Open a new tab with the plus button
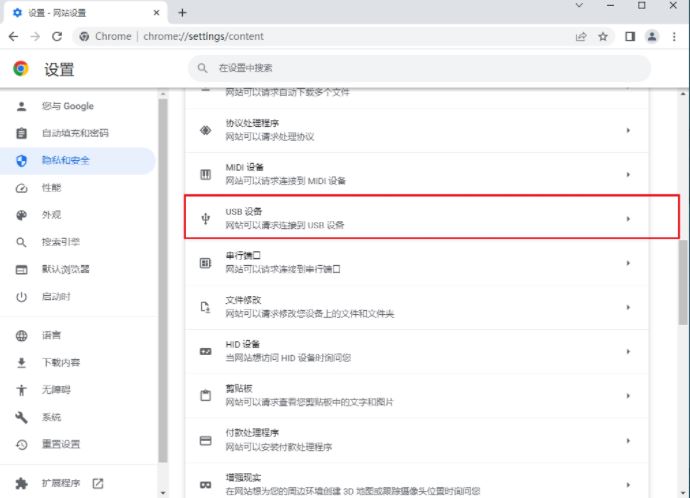Screen dimensions: 690x498 [x=182, y=13]
